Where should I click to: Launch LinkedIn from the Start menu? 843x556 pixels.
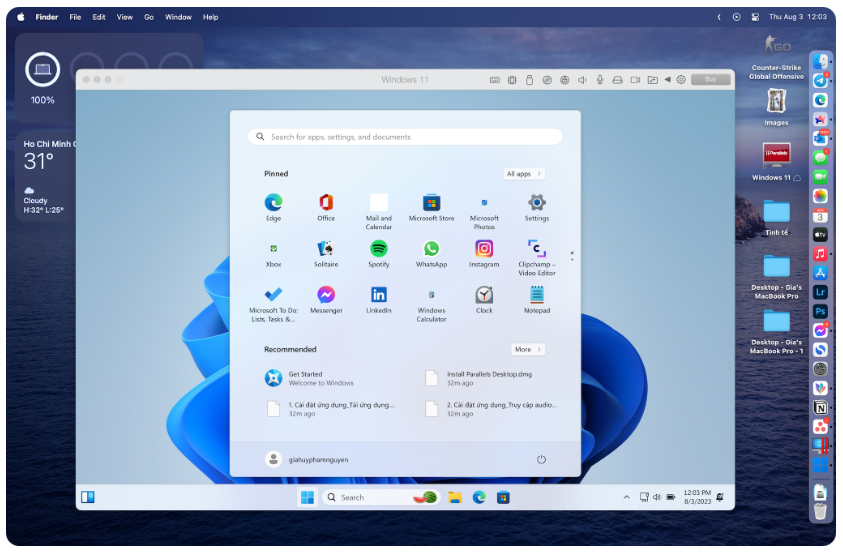tap(379, 295)
